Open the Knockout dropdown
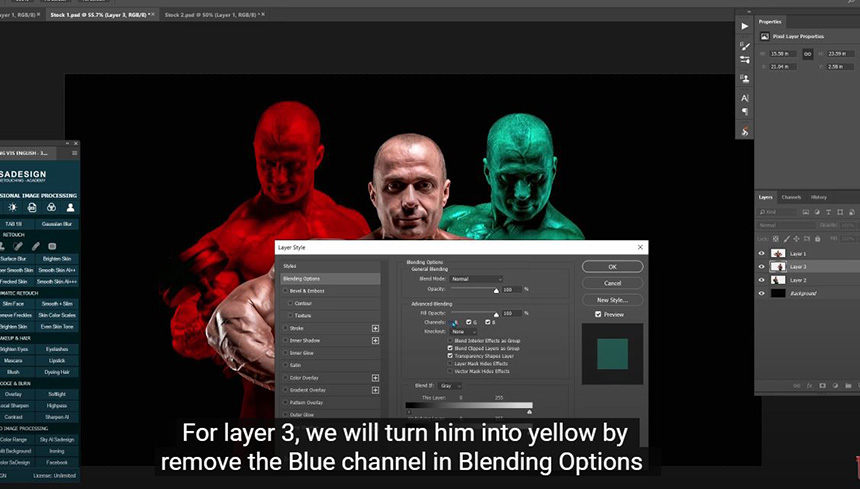This screenshot has width=860, height=489. coord(464,331)
